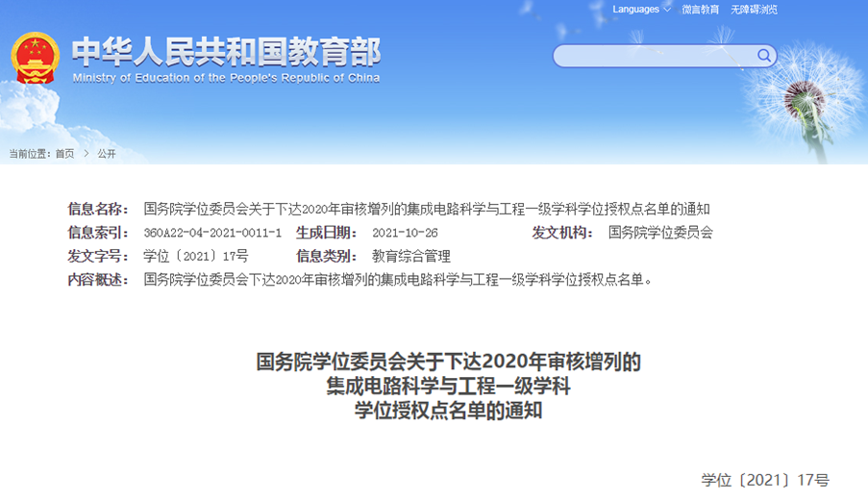
Task: Click category value 教育综合管理
Action: [411, 256]
